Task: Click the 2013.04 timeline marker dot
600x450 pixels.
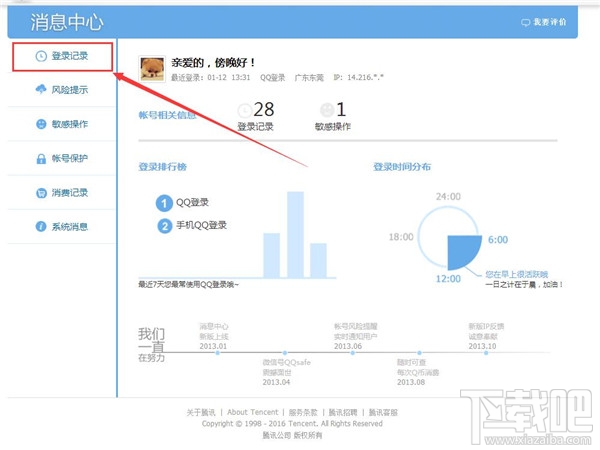Action: coord(285,353)
